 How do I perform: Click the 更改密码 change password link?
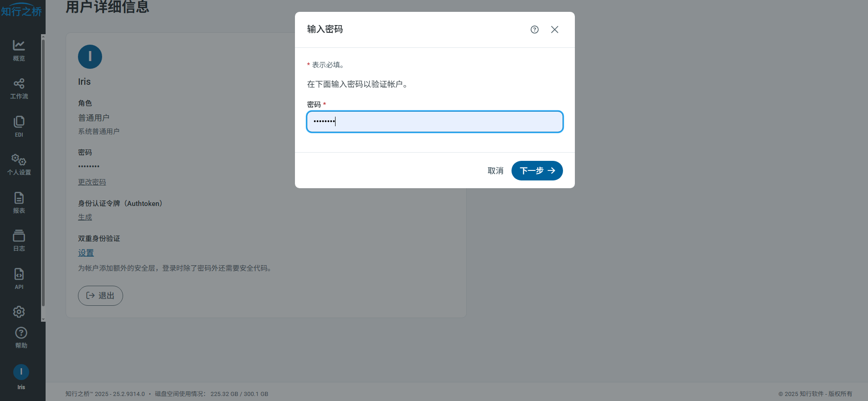(x=92, y=182)
